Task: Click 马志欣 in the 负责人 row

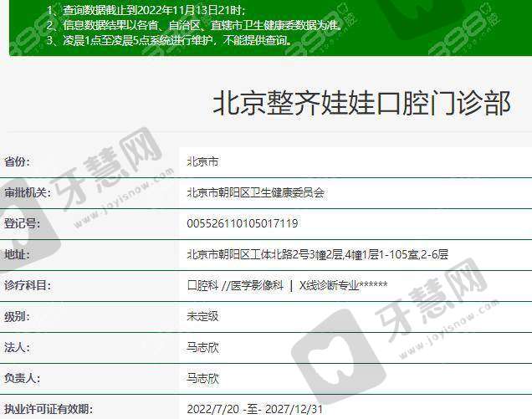Action: point(202,378)
